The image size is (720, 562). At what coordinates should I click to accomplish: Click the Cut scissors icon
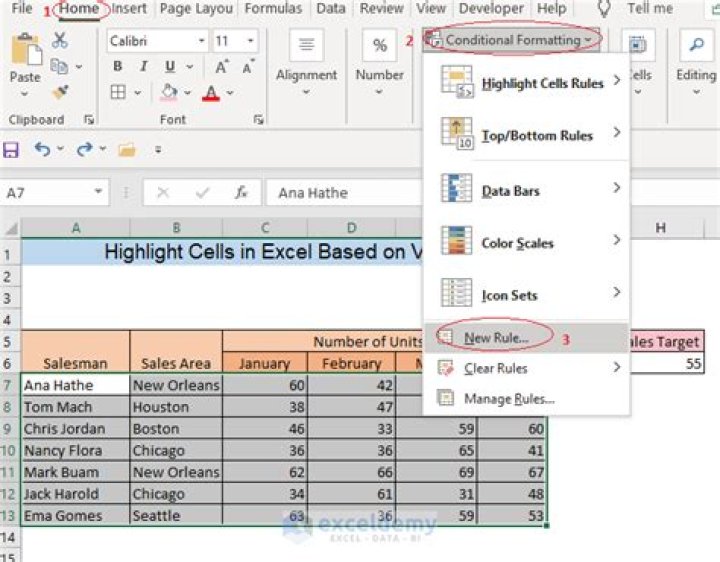[60, 40]
